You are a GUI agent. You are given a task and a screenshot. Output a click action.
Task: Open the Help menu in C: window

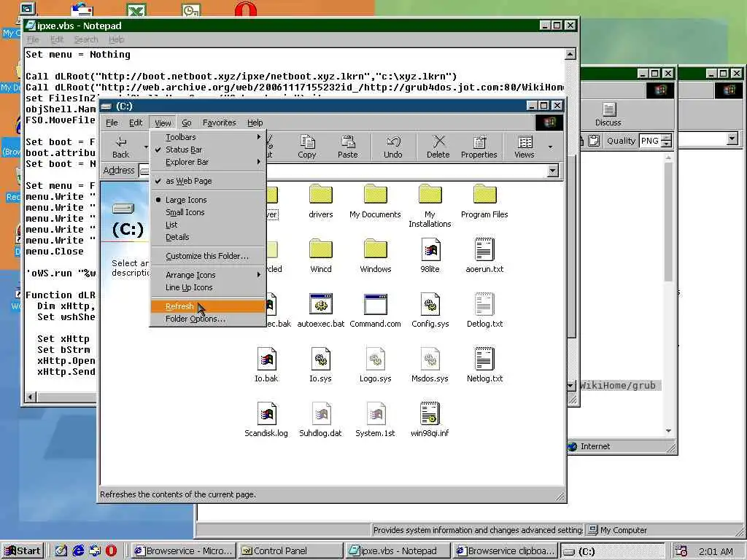[x=255, y=122]
